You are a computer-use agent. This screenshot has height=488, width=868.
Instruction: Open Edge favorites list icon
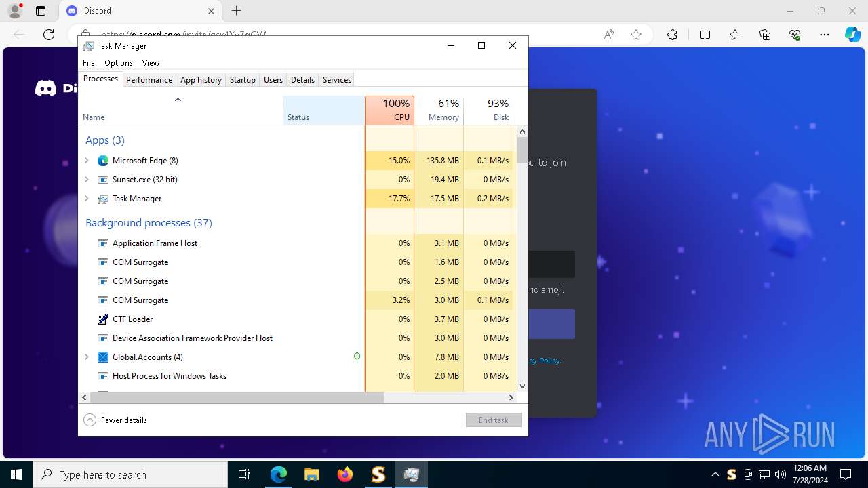click(735, 35)
